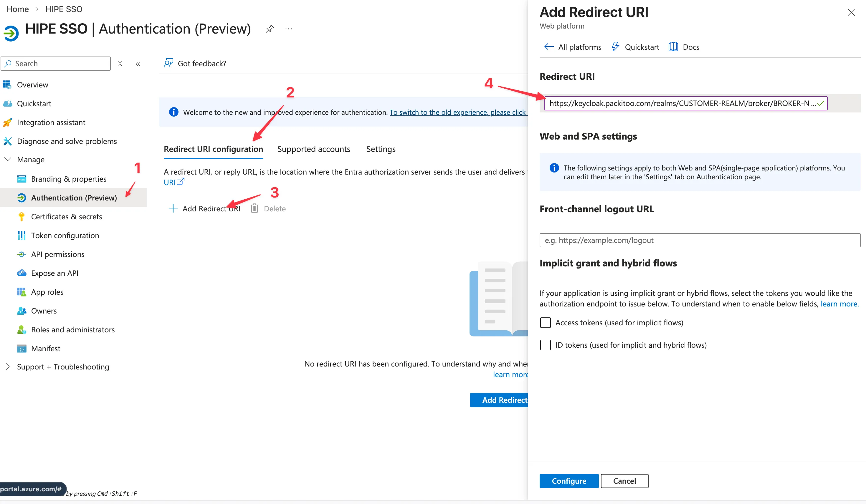Click the Configure button

pos(569,481)
